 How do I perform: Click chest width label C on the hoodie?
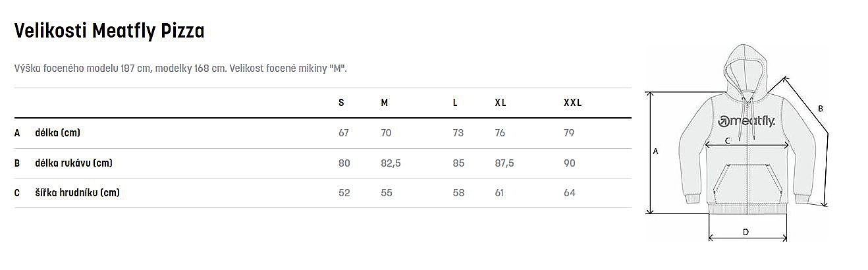[727, 140]
